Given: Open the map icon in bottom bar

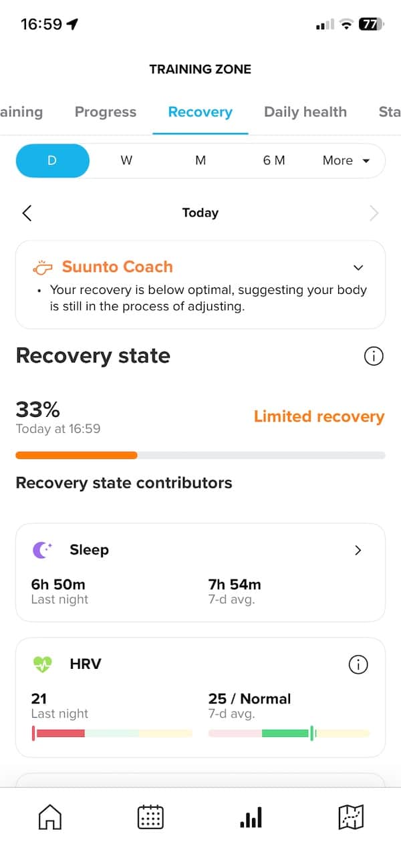Looking at the screenshot, I should (x=351, y=817).
